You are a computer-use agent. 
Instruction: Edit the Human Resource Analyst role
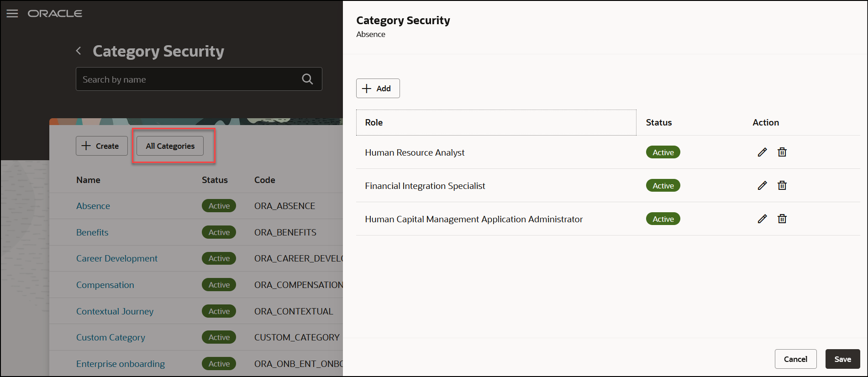(762, 152)
